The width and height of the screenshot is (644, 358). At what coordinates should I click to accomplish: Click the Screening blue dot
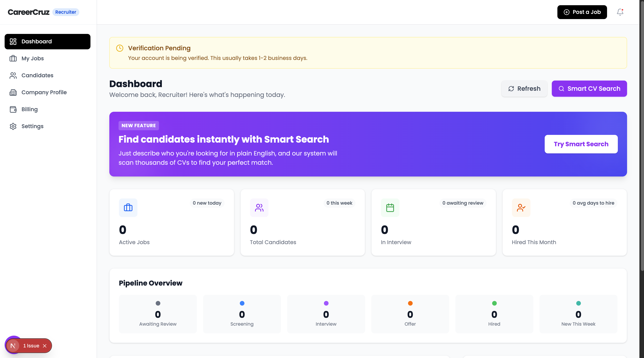tap(242, 303)
